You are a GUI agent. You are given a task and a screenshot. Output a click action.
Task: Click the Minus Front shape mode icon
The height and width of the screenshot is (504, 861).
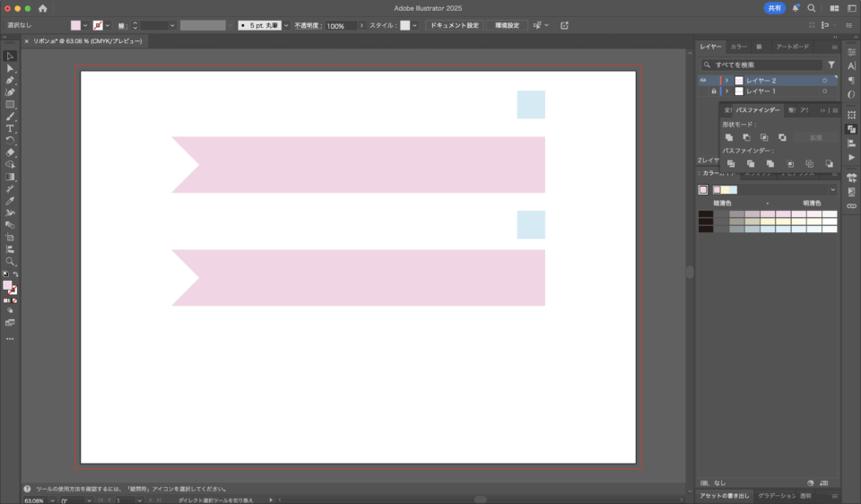tap(746, 137)
